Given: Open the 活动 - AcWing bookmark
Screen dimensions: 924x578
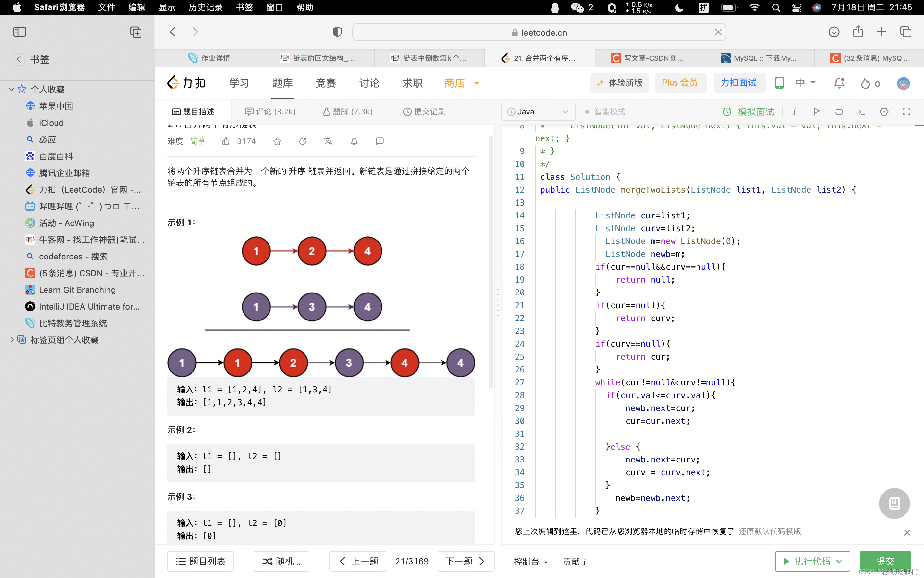Looking at the screenshot, I should [x=66, y=223].
